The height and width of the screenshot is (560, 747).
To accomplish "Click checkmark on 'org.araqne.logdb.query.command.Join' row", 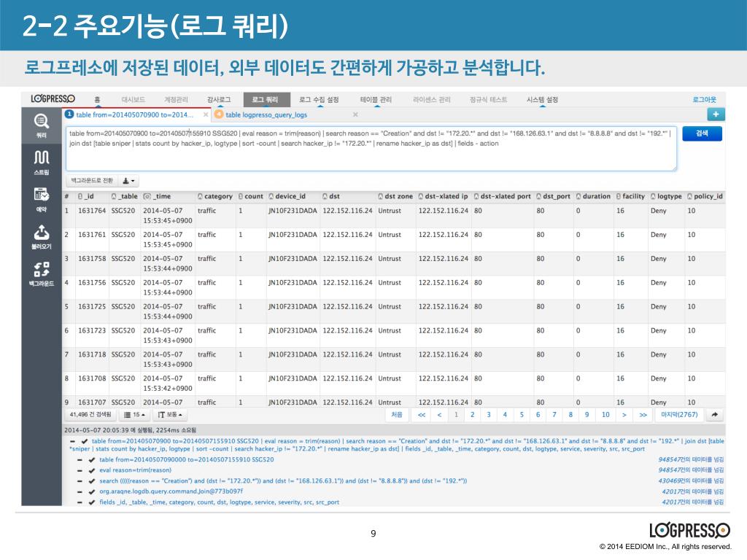I will (91, 491).
